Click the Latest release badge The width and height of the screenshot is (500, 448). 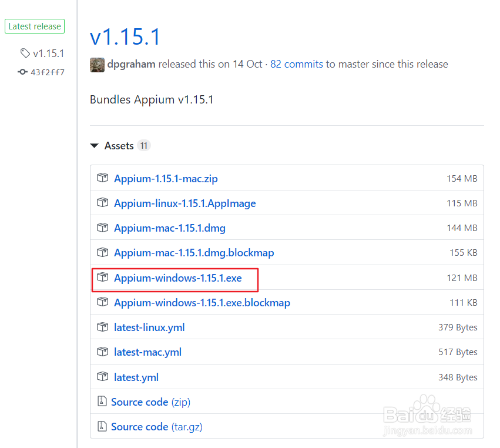click(35, 26)
